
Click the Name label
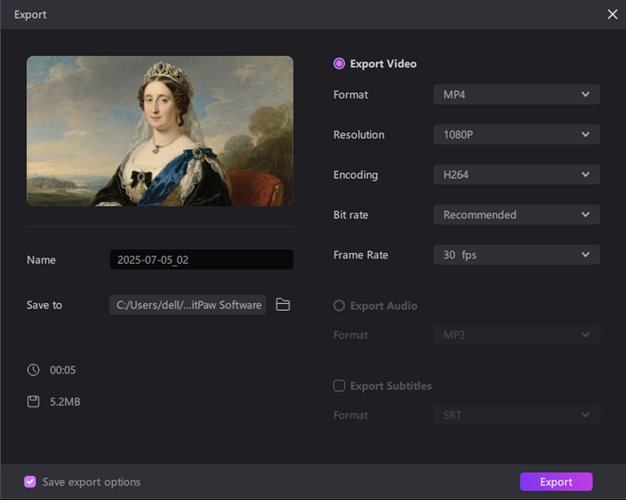(x=41, y=260)
